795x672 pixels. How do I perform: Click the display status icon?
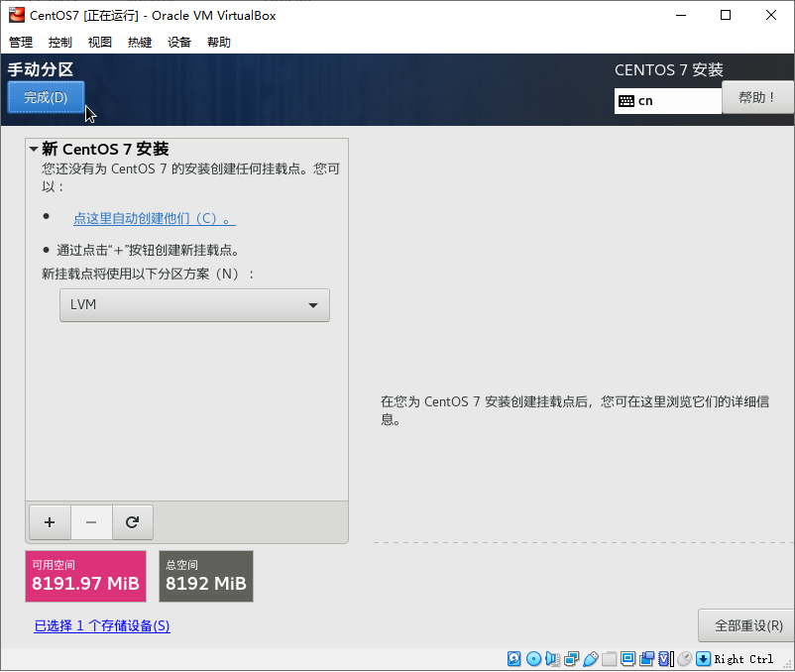pyautogui.click(x=629, y=658)
